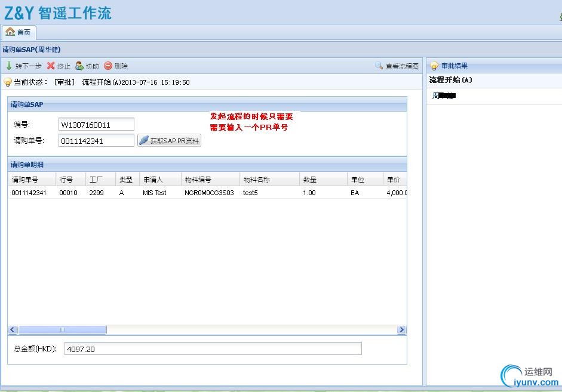Image resolution: width=562 pixels, height=392 pixels.
Task: Click the lightbulb icon beside 审批结果
Action: tap(434, 66)
